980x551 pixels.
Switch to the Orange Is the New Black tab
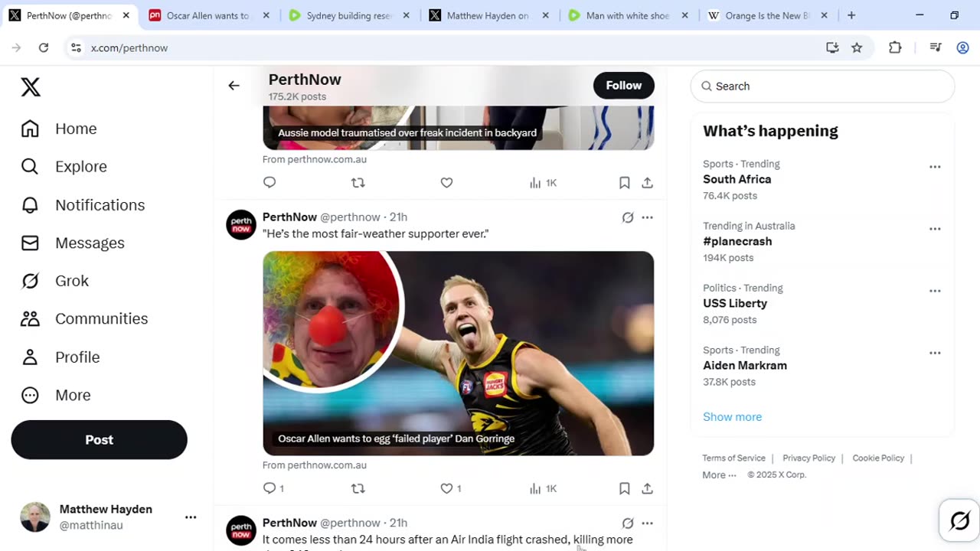coord(767,15)
